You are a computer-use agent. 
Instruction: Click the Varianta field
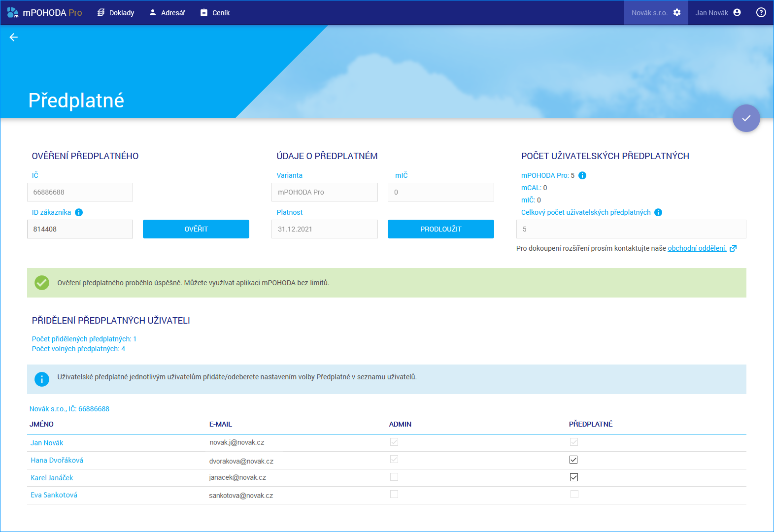(x=325, y=192)
